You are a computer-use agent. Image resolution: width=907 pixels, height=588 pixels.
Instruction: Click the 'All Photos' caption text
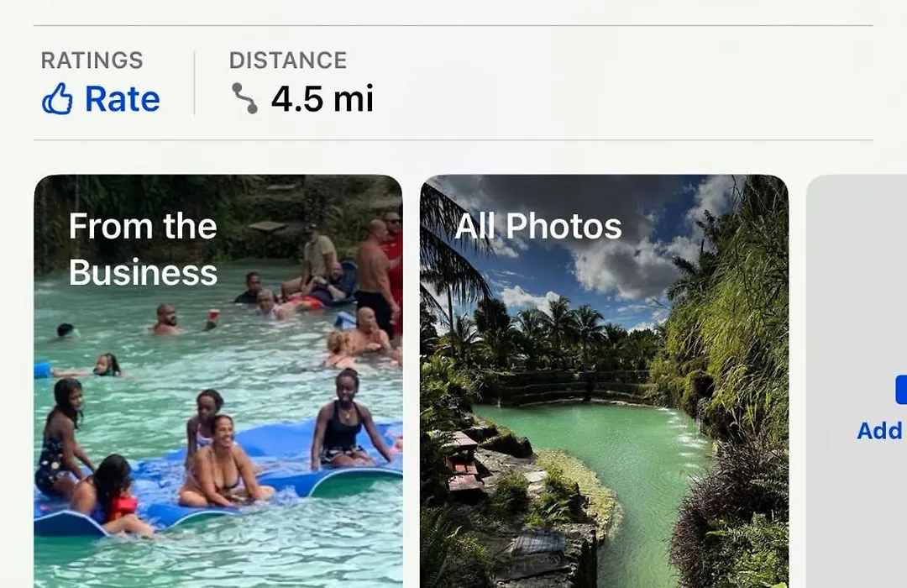[538, 226]
